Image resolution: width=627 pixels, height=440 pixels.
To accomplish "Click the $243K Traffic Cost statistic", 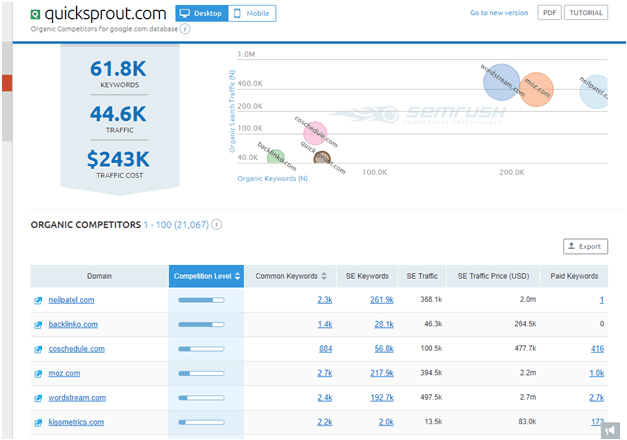I will coord(119,164).
